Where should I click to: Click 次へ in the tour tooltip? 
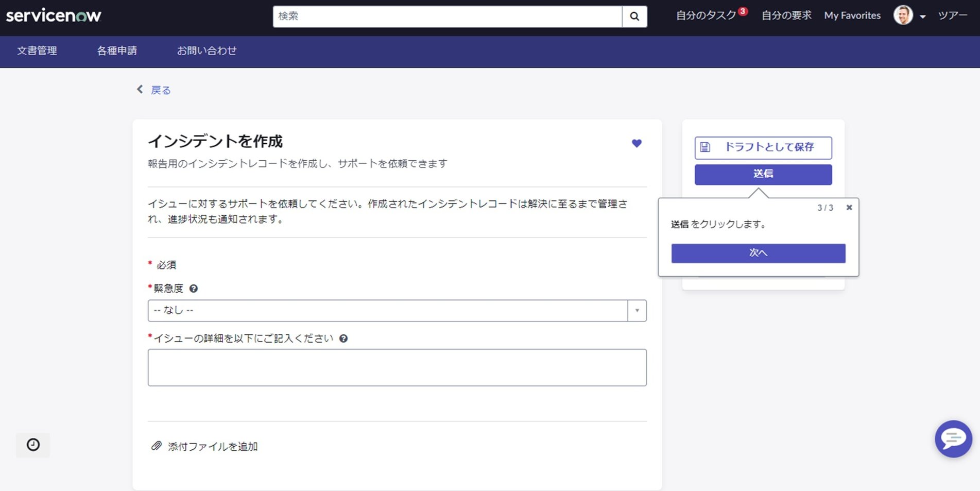(x=758, y=252)
